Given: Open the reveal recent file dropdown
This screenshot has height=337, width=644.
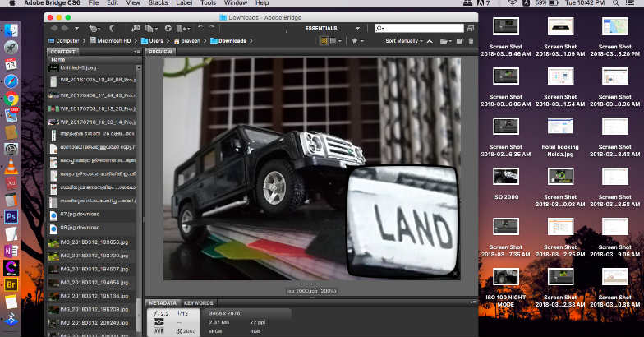Looking at the screenshot, I should [x=94, y=28].
